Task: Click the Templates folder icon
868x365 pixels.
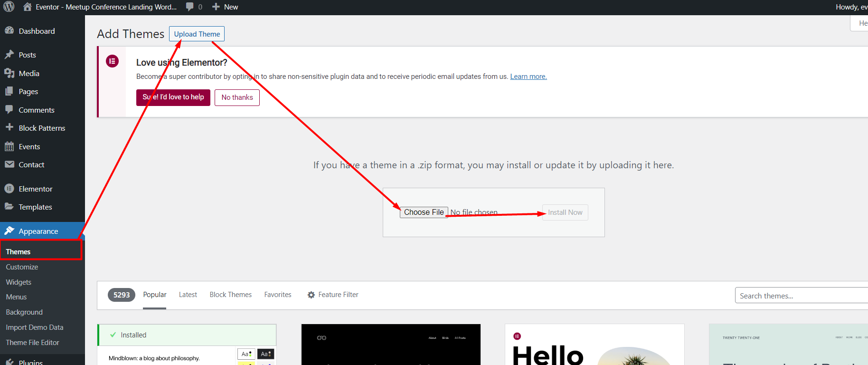Action: tap(9, 207)
